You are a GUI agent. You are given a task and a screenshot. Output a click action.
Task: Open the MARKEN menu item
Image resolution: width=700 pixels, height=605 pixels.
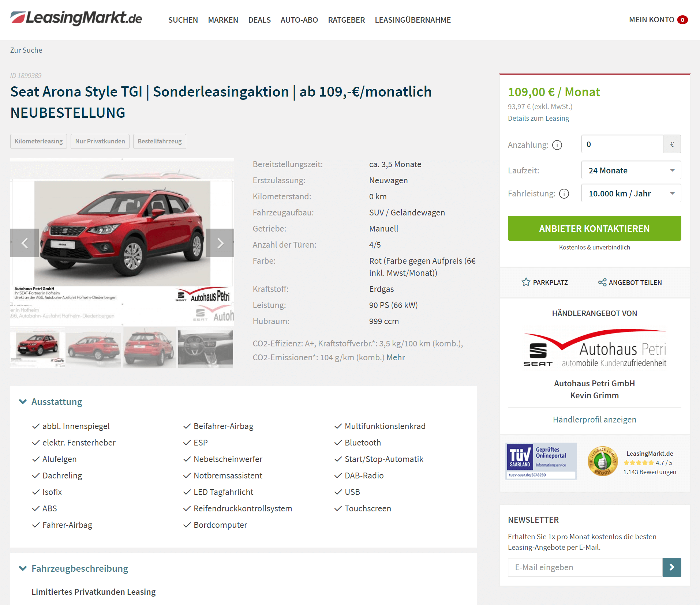click(223, 20)
